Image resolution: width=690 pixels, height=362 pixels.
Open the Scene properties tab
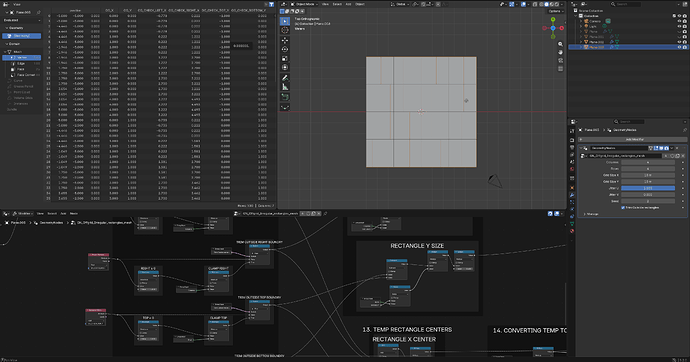[572, 162]
